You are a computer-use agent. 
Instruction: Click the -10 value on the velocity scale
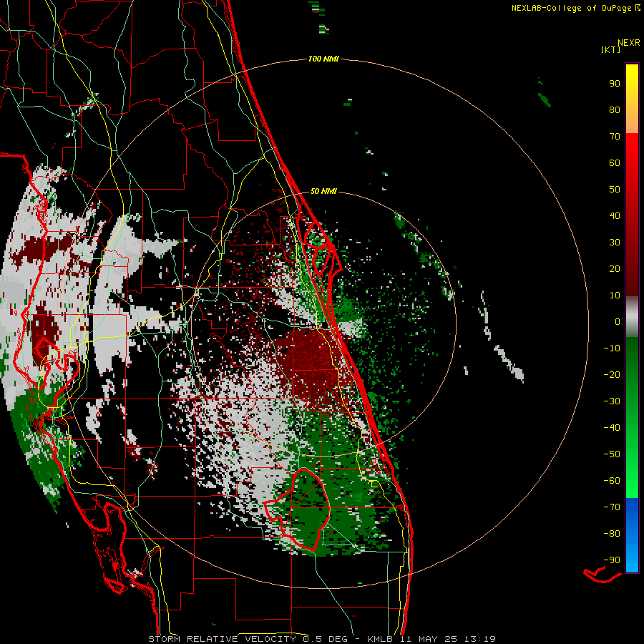tap(612, 348)
